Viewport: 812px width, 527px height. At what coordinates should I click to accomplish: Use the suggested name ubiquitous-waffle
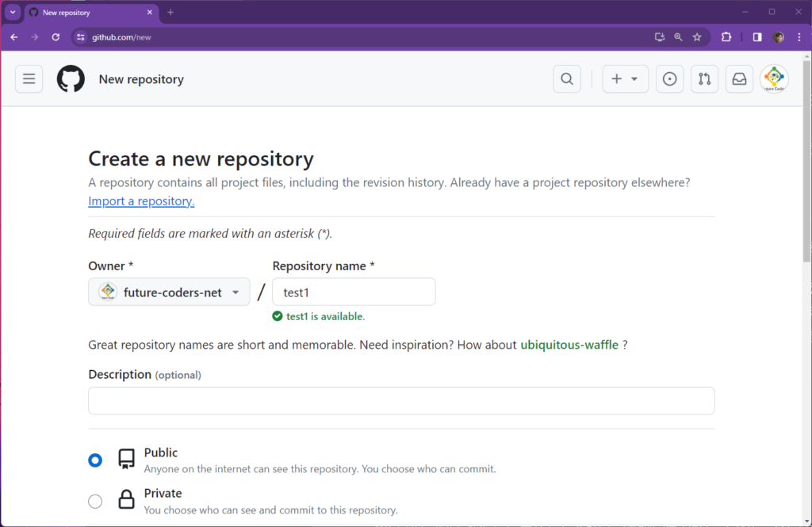(x=569, y=345)
